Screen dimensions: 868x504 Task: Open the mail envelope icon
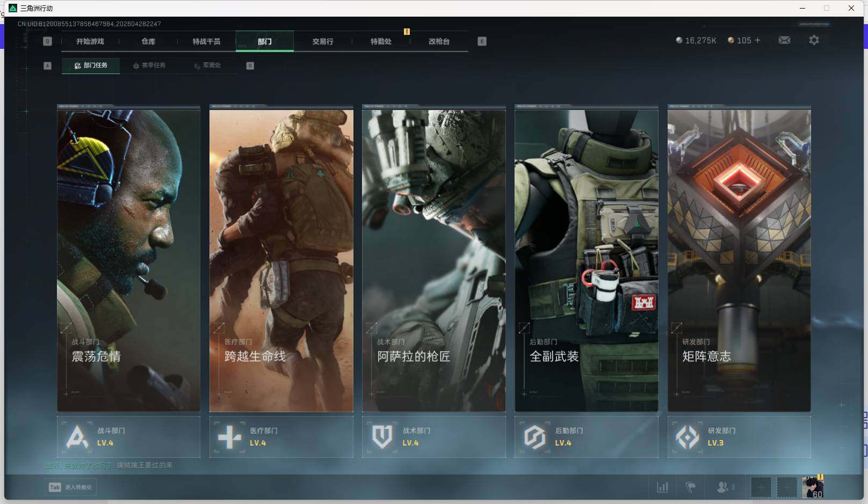click(x=784, y=40)
